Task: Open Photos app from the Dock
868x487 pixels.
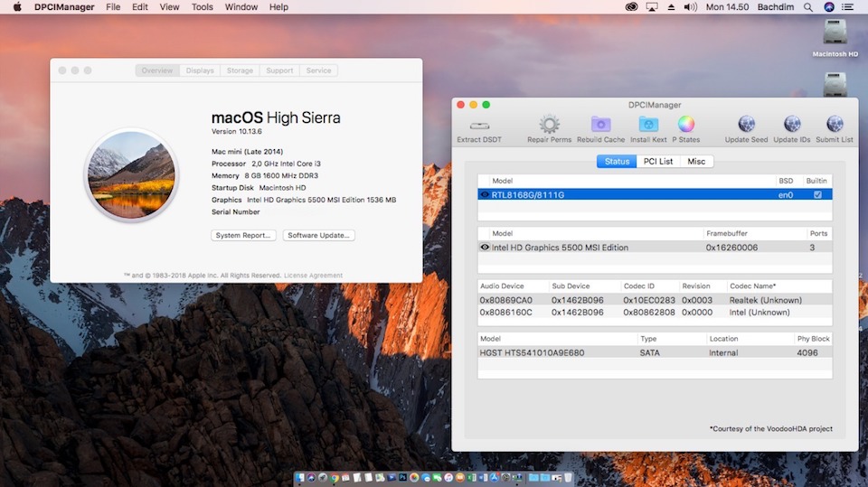Action: pos(414,478)
